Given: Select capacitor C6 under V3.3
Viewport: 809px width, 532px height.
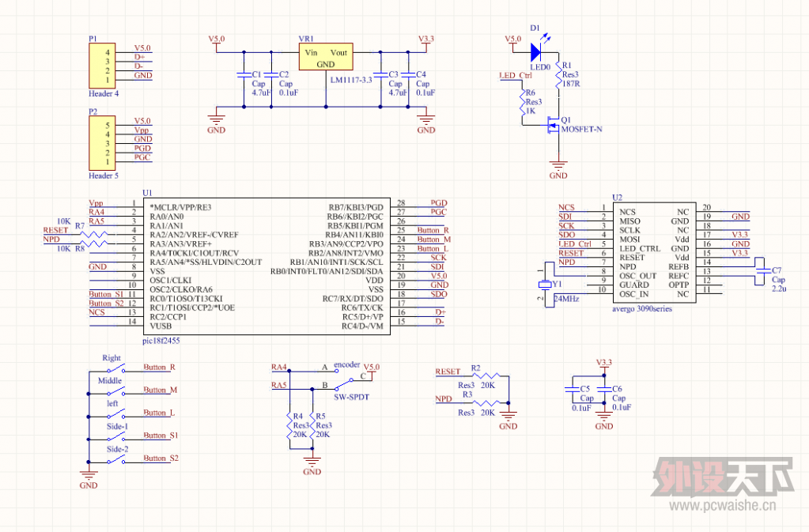Looking at the screenshot, I should coord(604,389).
